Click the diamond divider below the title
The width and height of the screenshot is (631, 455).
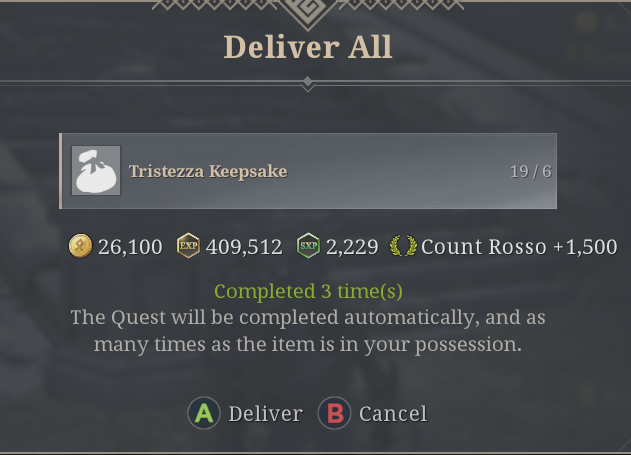[x=308, y=84]
